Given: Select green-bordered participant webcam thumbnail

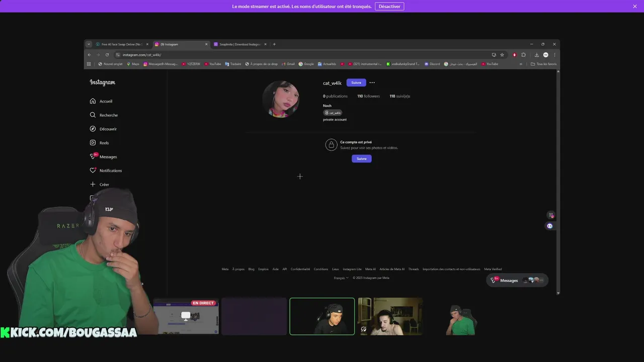Looking at the screenshot, I should (322, 316).
